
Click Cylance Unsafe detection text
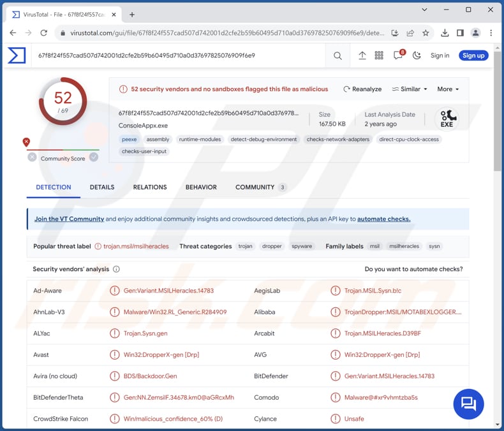(354, 419)
